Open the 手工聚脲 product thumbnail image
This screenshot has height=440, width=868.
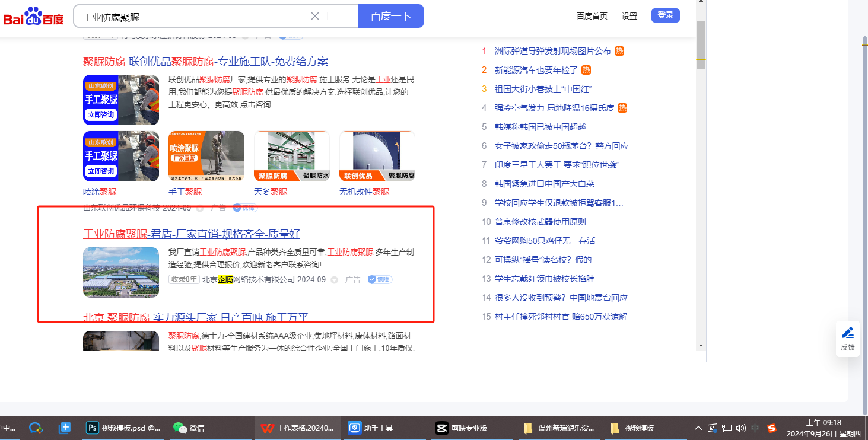(206, 156)
